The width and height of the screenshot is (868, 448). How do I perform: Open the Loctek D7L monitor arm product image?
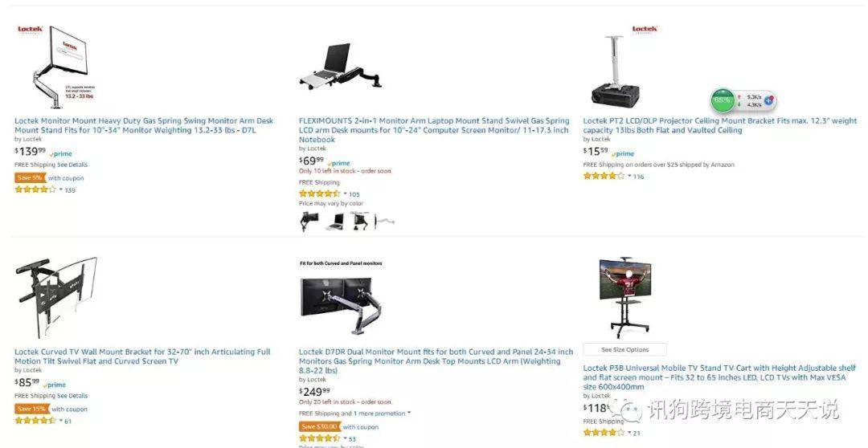point(55,67)
